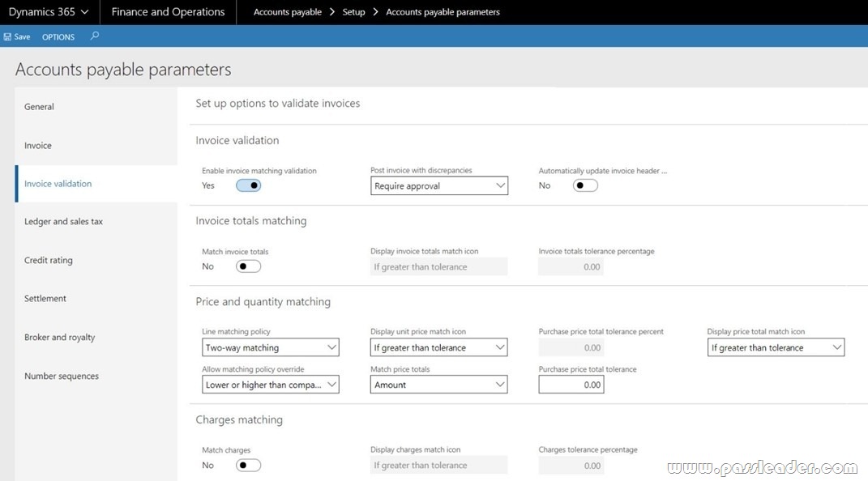Click Invoice totals tolerance percentage field

pos(571,266)
